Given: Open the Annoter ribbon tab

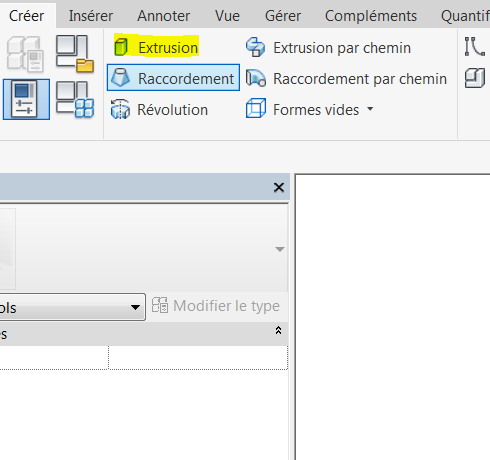Looking at the screenshot, I should pyautogui.click(x=163, y=16).
